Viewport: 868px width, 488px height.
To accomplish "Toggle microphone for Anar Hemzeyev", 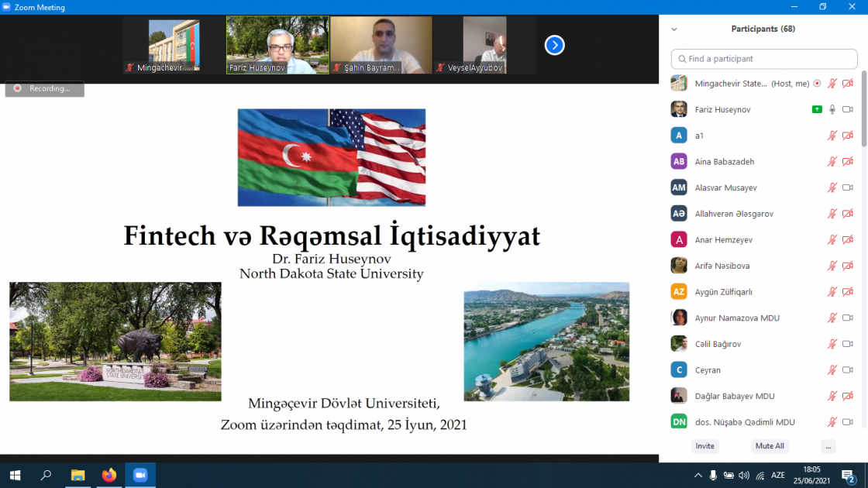I will pyautogui.click(x=832, y=239).
